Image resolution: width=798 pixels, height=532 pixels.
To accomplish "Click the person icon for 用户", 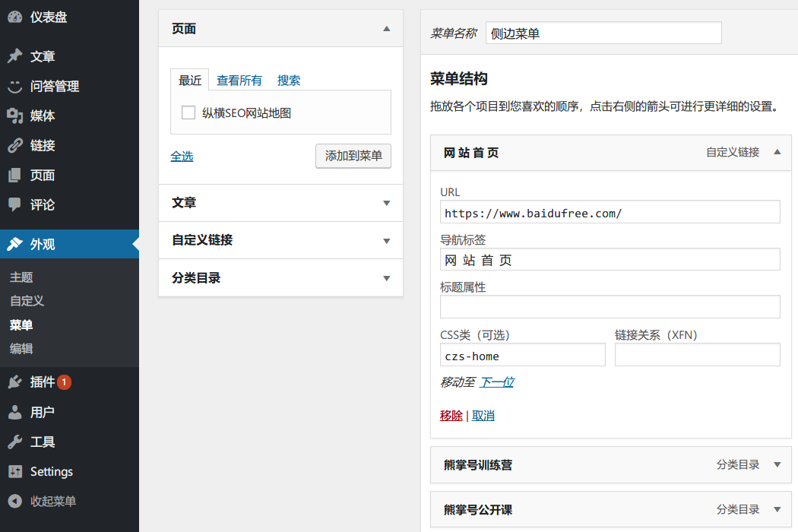I will 14,412.
